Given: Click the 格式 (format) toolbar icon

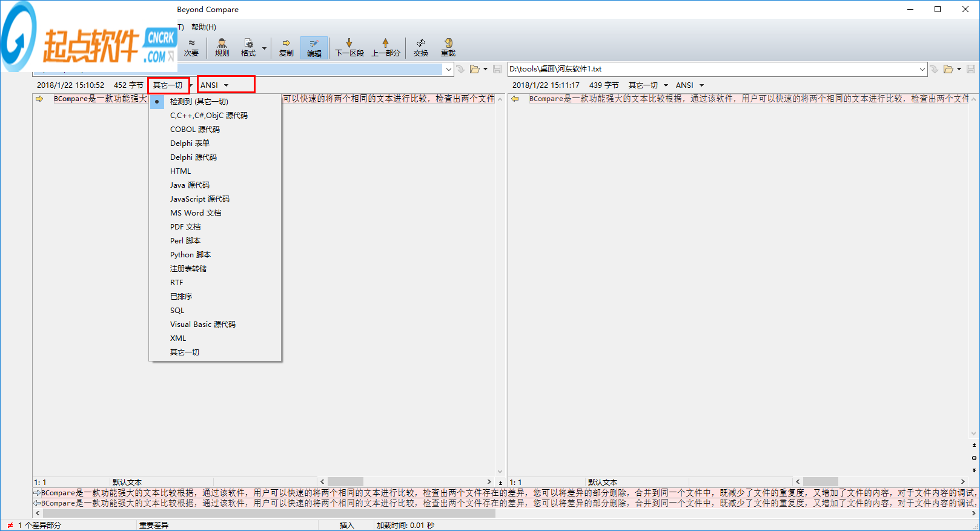Looking at the screenshot, I should point(248,48).
